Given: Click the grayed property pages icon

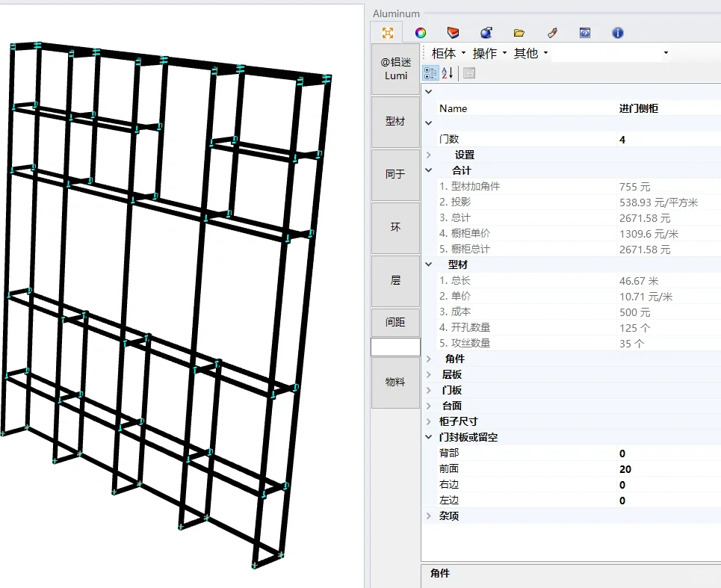Looking at the screenshot, I should click(469, 72).
